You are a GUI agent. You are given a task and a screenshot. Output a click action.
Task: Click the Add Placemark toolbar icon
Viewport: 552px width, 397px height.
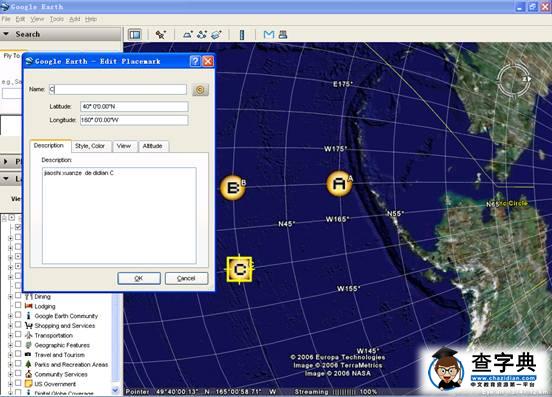tap(161, 34)
